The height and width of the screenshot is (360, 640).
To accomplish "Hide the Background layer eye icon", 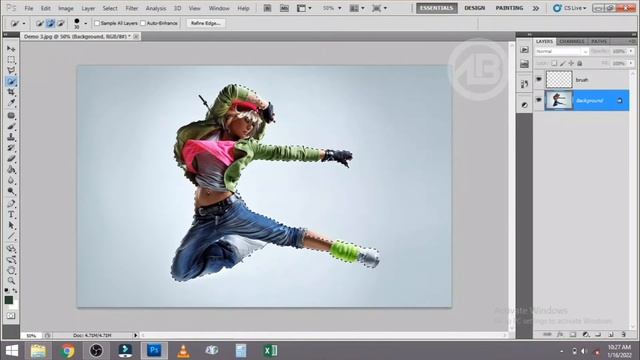I will 539,100.
